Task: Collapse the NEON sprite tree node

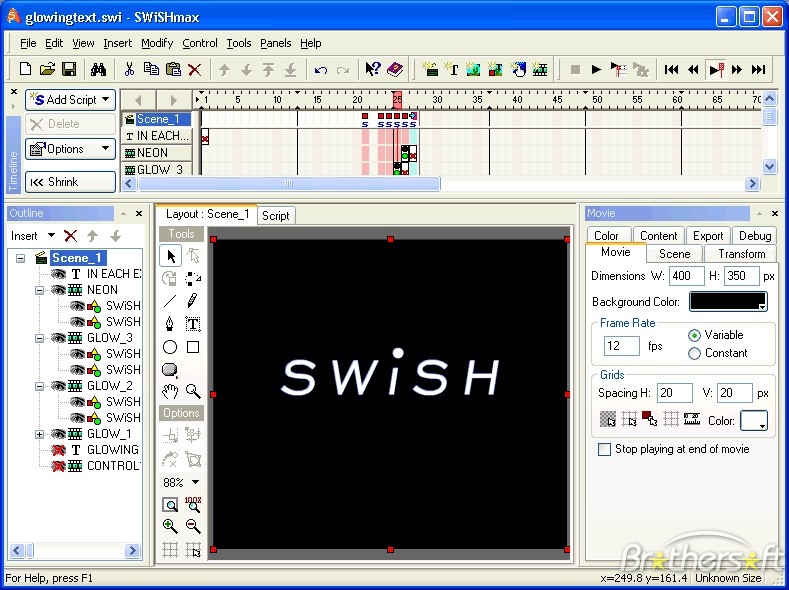Action: pos(39,290)
